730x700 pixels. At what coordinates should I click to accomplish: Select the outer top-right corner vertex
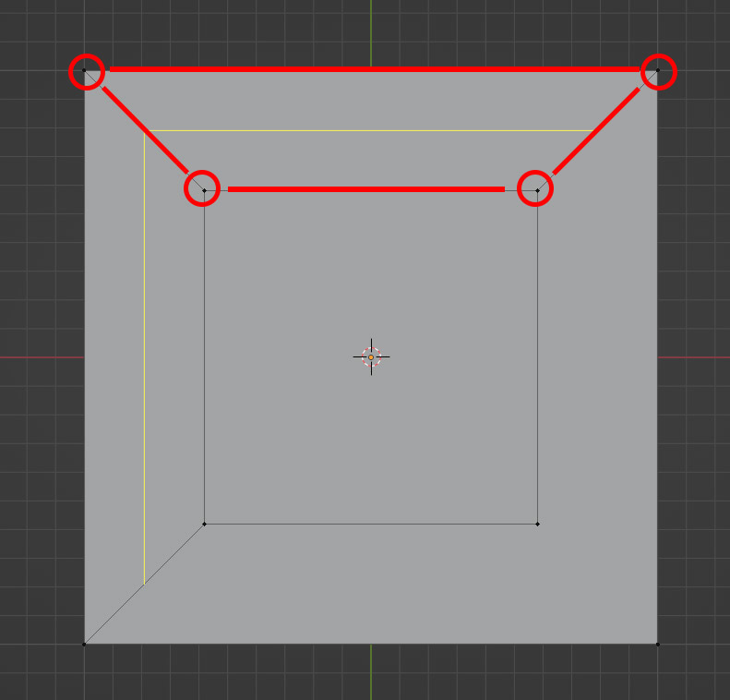click(657, 70)
